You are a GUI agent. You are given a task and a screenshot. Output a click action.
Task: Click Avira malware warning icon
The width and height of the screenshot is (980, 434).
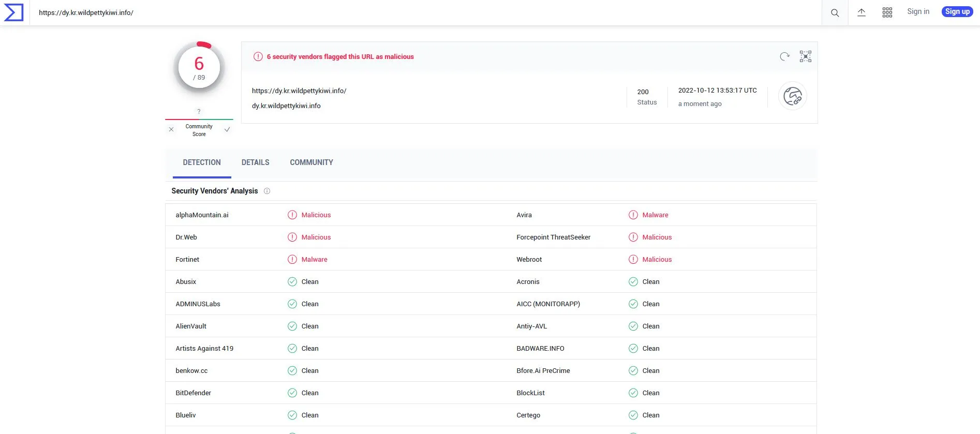pyautogui.click(x=633, y=215)
